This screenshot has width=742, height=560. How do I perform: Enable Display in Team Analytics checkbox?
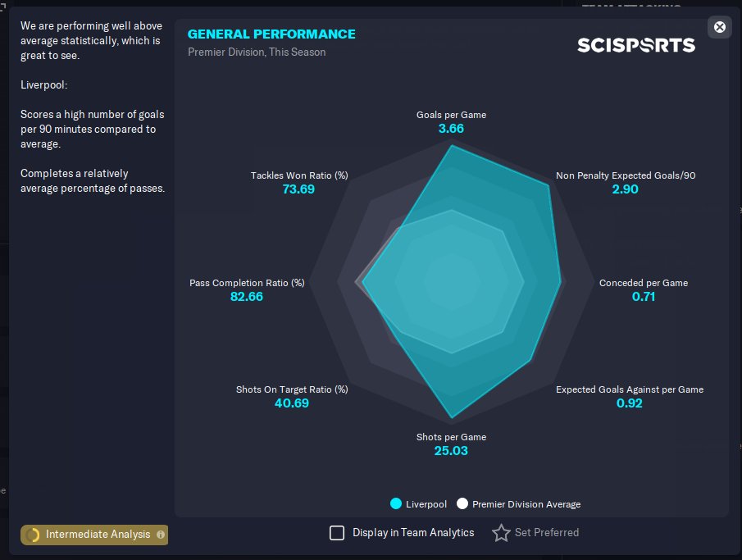pos(337,533)
